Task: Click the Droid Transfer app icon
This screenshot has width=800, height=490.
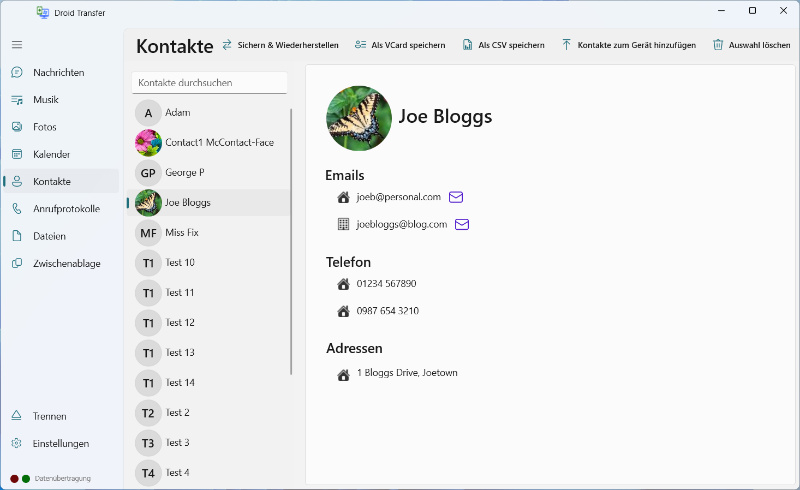Action: tap(43, 12)
